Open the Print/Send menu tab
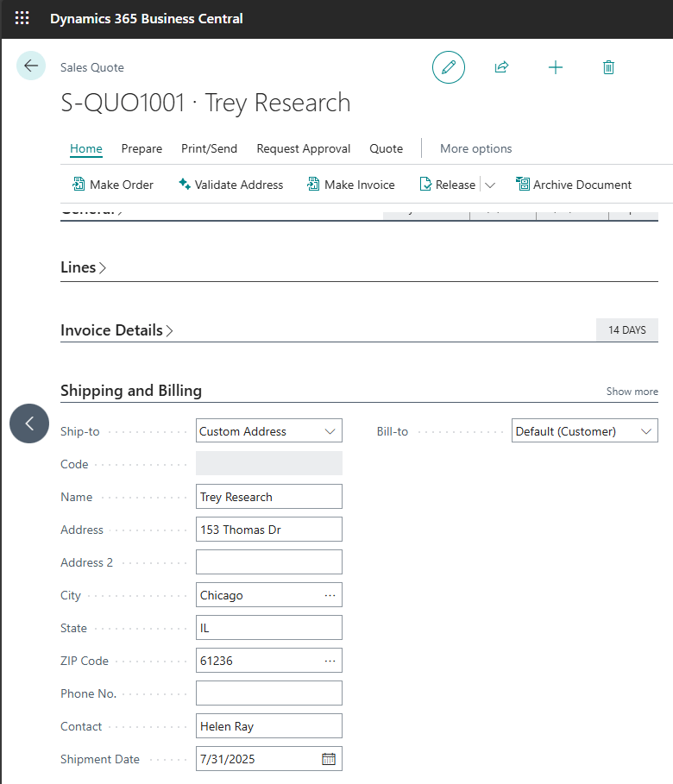673x784 pixels. click(209, 148)
